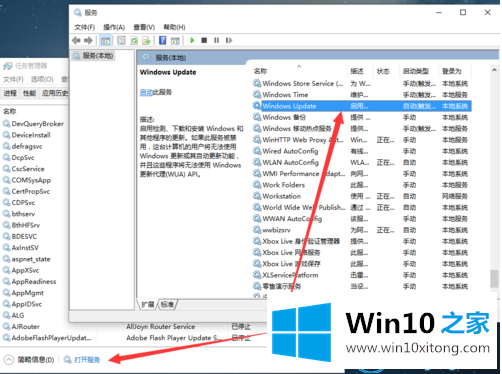Open the 文件(F) menu in Services
The width and height of the screenshot is (502, 374).
point(84,27)
